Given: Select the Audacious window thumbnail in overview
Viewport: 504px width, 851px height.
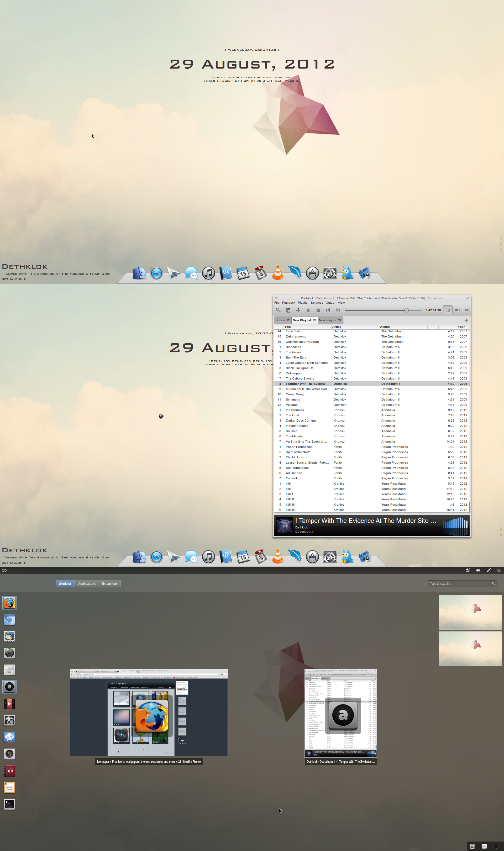Looking at the screenshot, I should coord(341,713).
